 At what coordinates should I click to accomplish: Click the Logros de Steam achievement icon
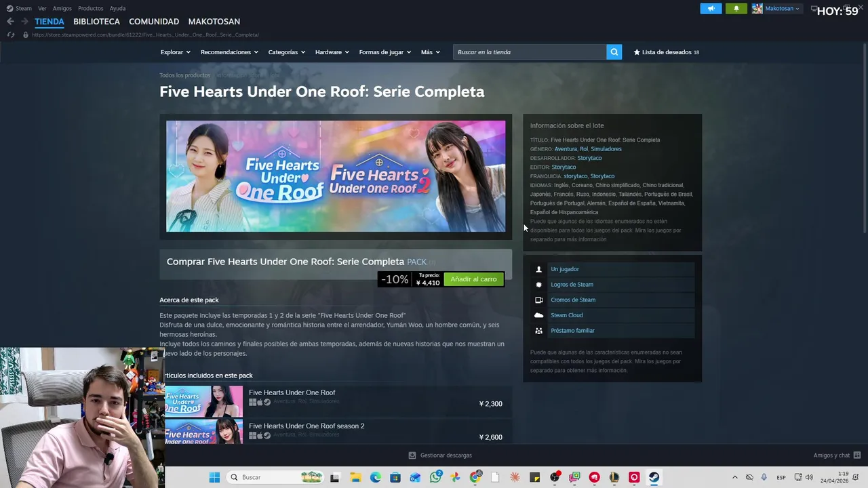[x=538, y=285]
